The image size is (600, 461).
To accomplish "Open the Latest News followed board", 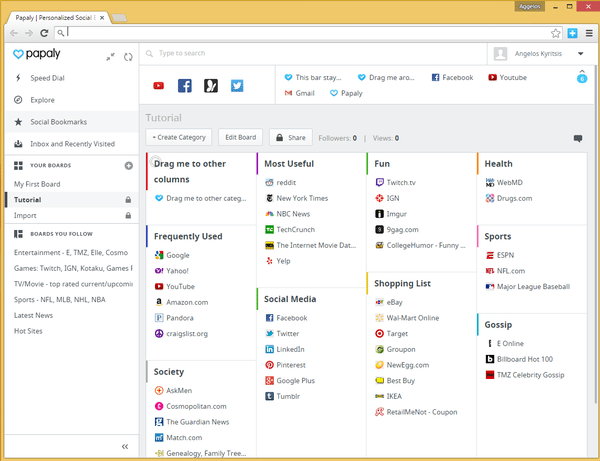I will tap(33, 315).
